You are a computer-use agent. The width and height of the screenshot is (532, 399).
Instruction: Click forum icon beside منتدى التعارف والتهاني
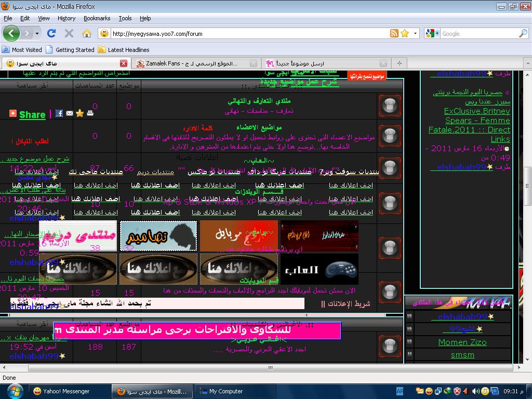(x=390, y=105)
